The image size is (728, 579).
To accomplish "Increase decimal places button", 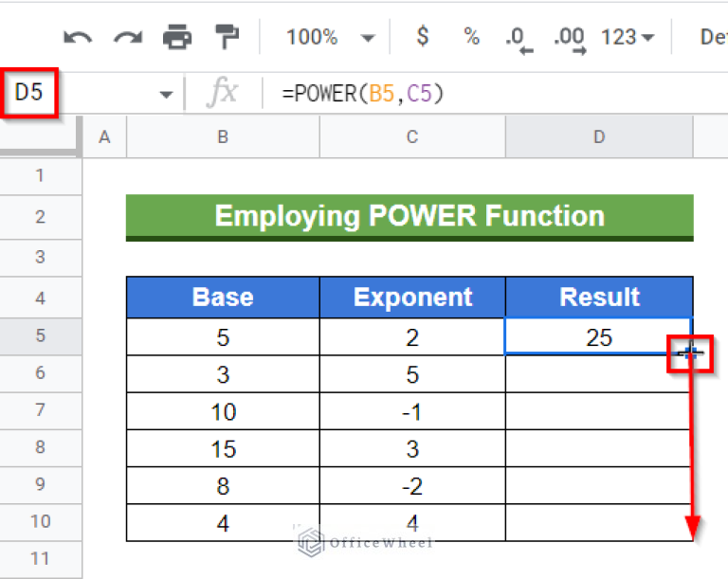I will click(x=570, y=40).
